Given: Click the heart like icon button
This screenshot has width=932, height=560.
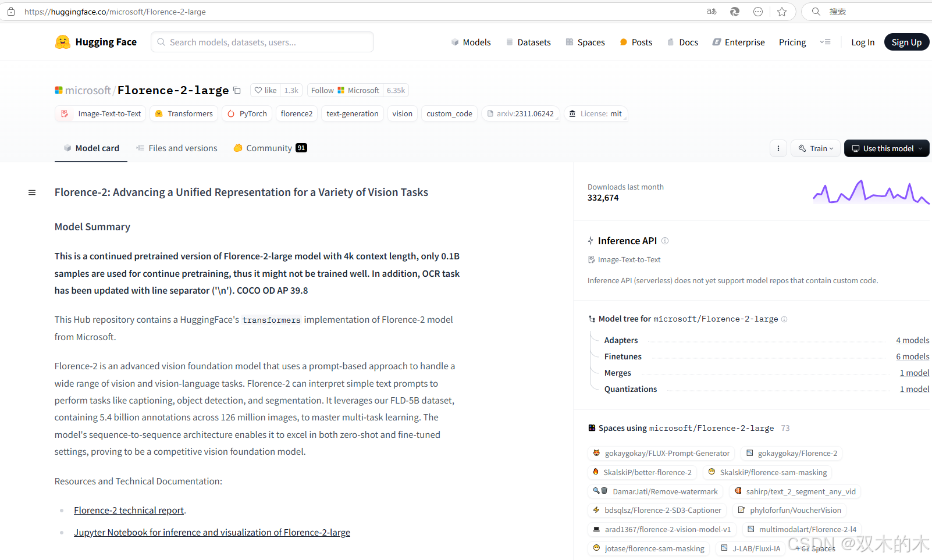Looking at the screenshot, I should point(258,90).
